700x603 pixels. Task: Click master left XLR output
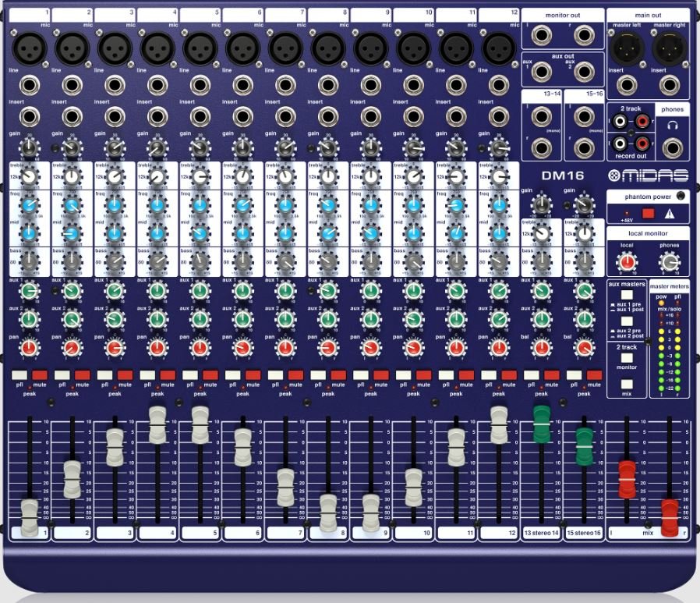coord(628,48)
